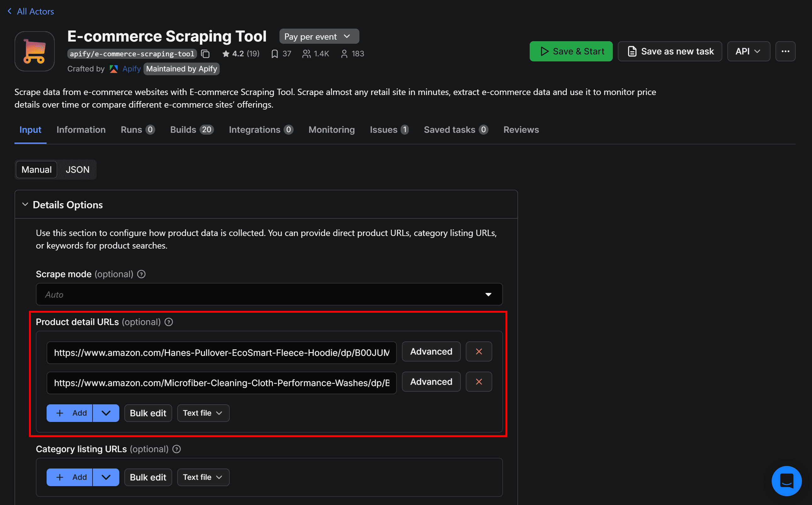Open the Scrape mode help tooltip
The image size is (812, 505).
tap(141, 274)
